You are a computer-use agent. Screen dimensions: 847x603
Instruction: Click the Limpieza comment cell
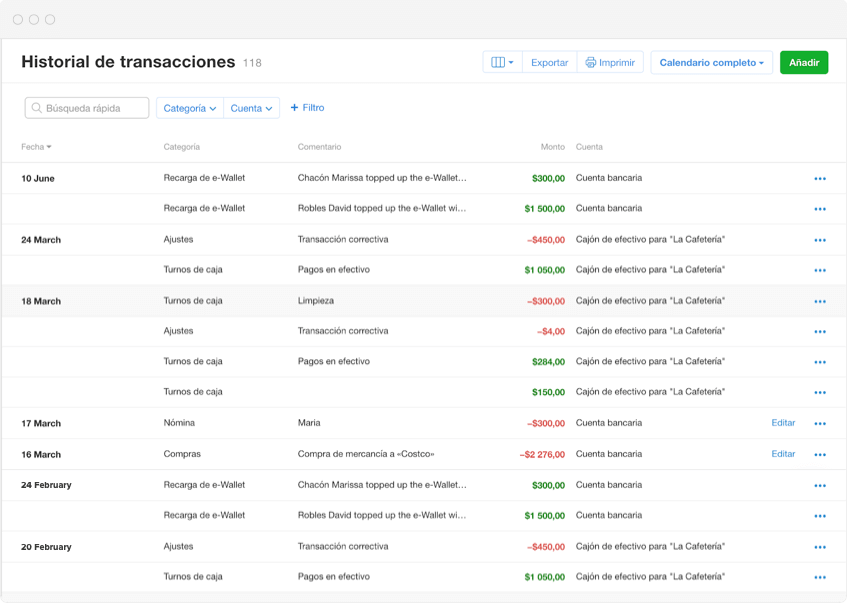(315, 300)
